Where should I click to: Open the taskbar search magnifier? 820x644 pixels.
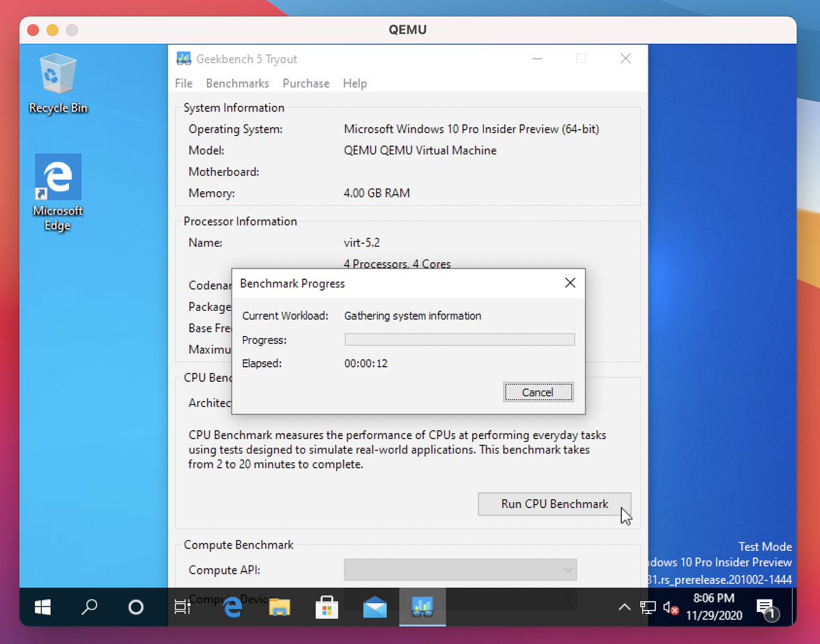click(x=90, y=606)
